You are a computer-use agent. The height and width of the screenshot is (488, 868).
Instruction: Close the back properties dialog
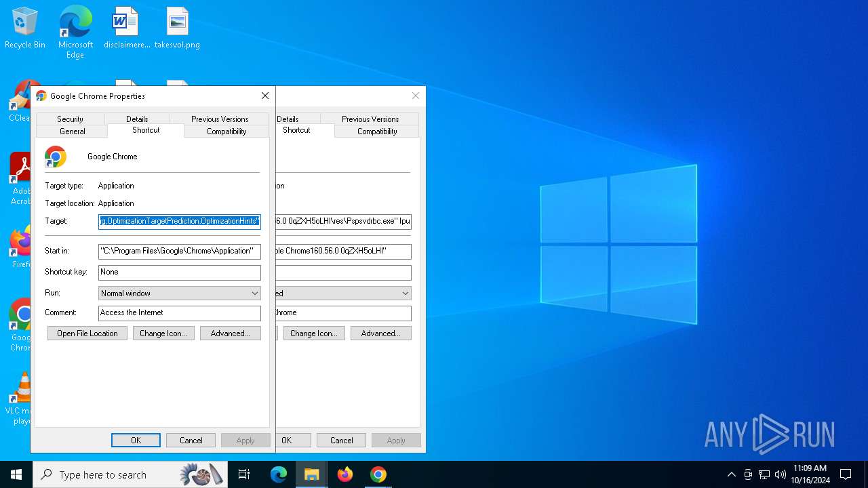click(x=416, y=96)
